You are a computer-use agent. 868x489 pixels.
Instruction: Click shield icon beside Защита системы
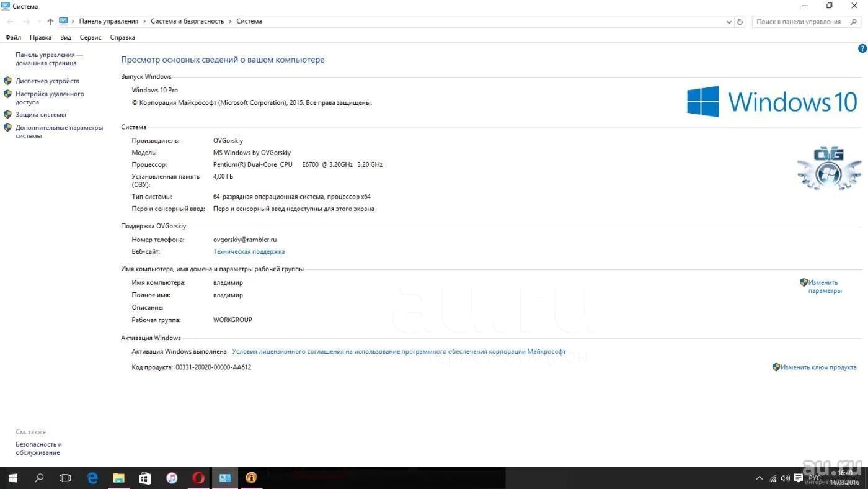click(x=7, y=114)
